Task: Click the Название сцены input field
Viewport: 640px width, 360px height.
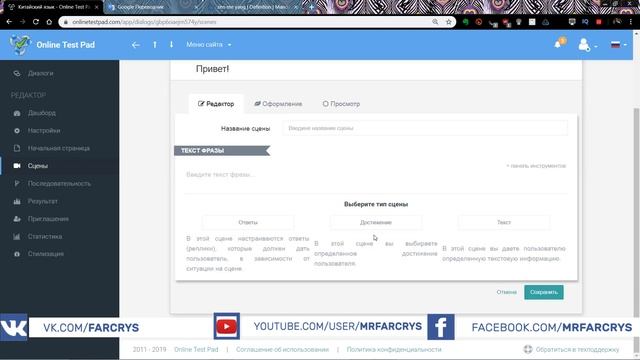Action: 424,128
